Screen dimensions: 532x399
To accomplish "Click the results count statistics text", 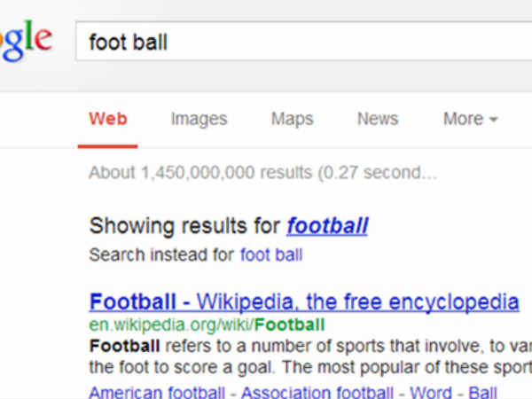I will click(x=262, y=172).
